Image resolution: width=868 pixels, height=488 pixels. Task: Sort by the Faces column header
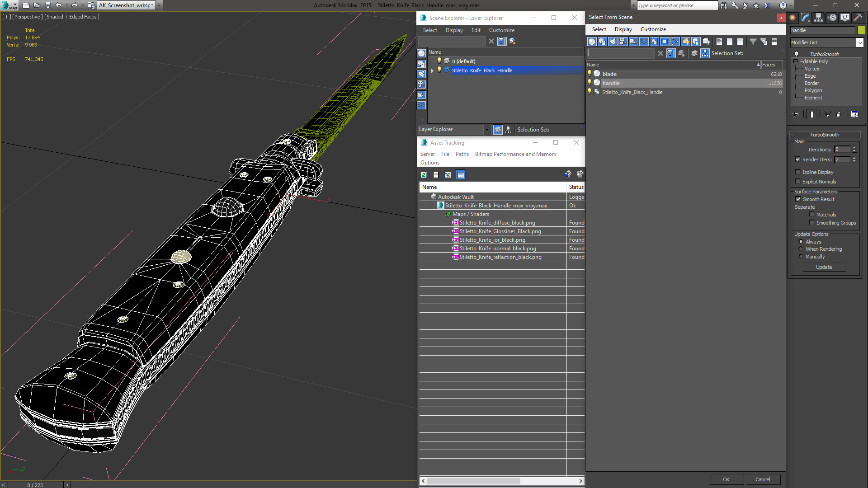pos(771,65)
